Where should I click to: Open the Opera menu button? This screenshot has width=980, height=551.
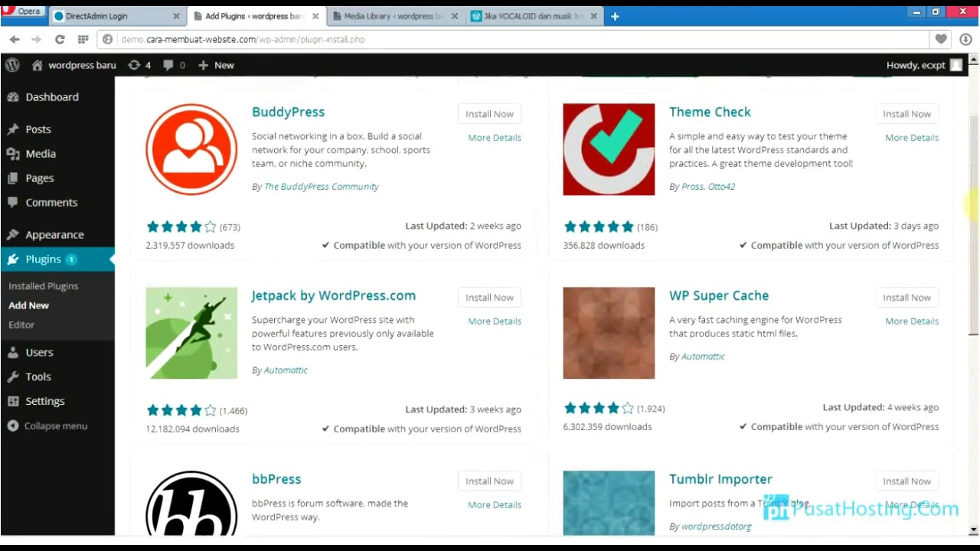[21, 12]
